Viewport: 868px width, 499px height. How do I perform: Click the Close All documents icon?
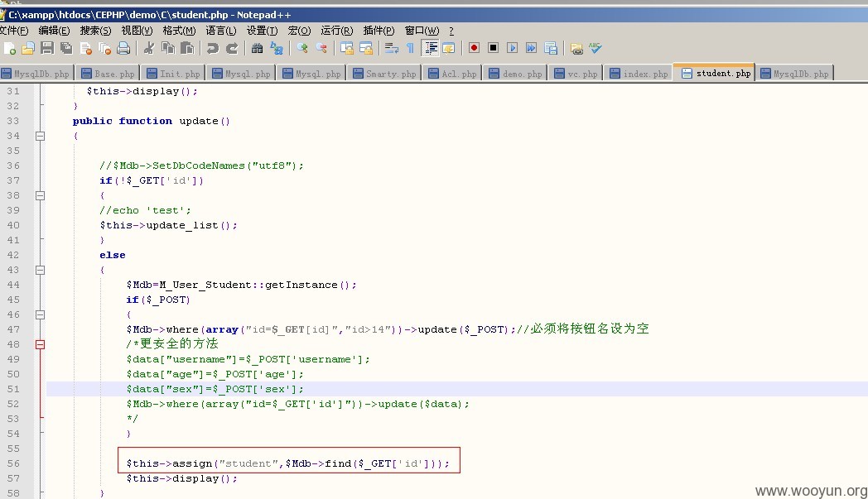[x=104, y=49]
